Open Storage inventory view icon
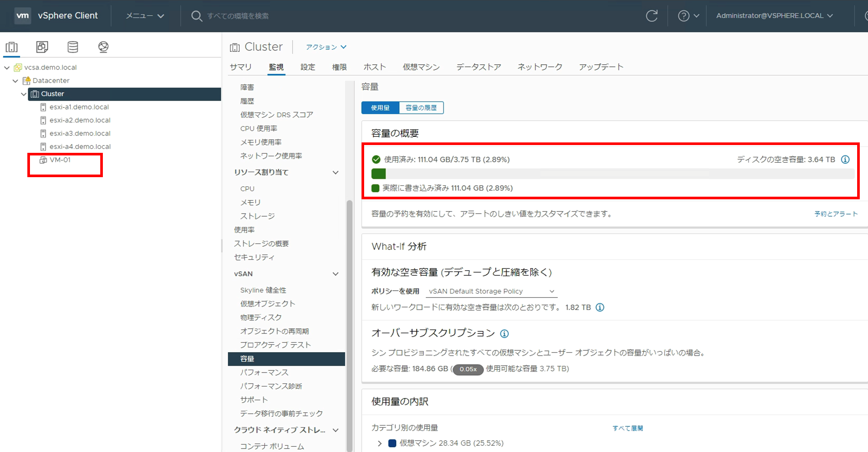 tap(73, 47)
